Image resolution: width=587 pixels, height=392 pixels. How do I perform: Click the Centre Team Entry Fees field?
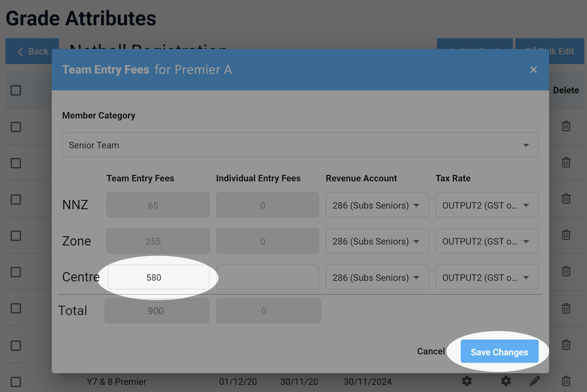point(158,277)
